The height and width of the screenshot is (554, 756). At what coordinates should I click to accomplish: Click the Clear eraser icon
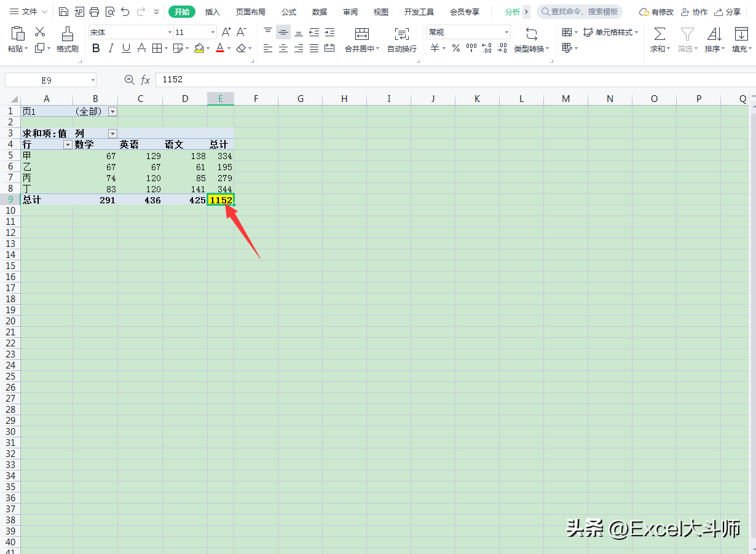(x=242, y=48)
